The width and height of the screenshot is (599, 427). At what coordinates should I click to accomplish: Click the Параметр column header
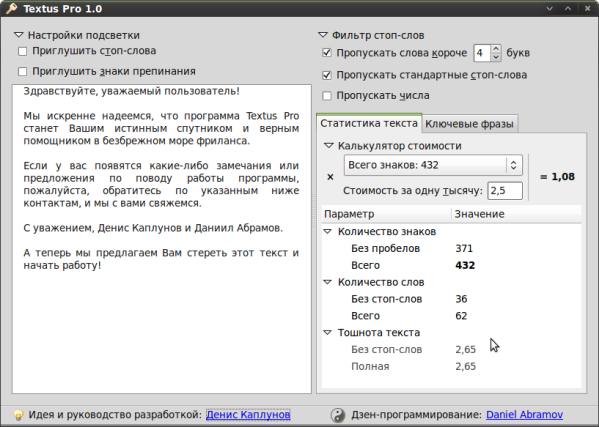coord(387,214)
